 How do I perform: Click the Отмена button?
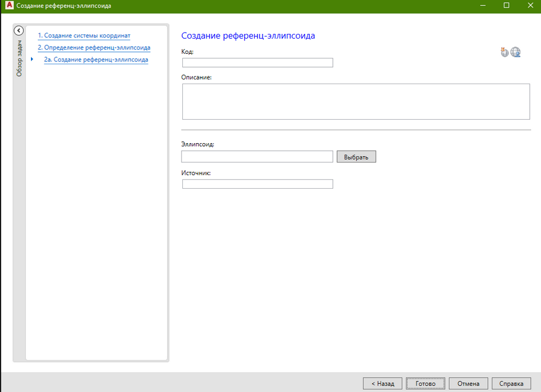(468, 384)
